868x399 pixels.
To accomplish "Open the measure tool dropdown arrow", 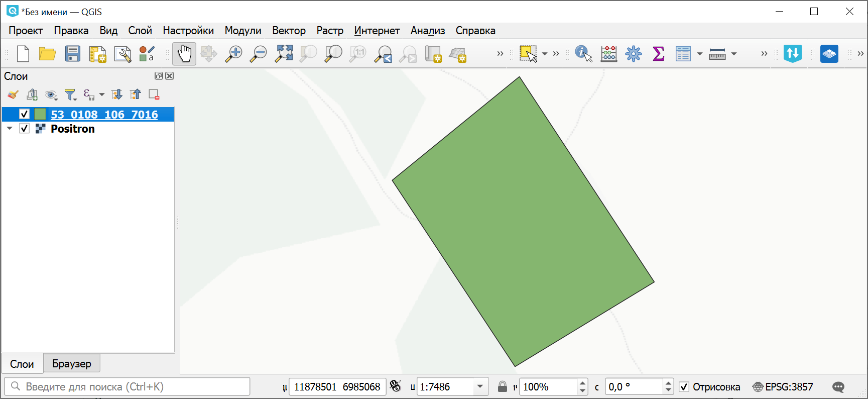I will click(x=734, y=54).
